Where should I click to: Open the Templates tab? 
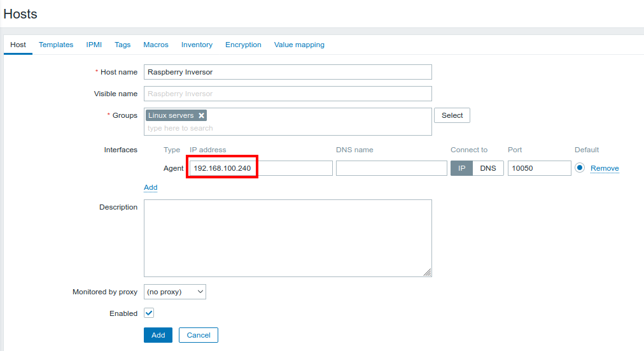56,45
